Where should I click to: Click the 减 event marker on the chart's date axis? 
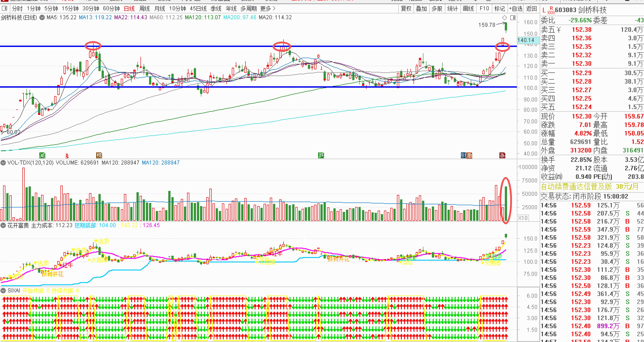tap(42, 155)
